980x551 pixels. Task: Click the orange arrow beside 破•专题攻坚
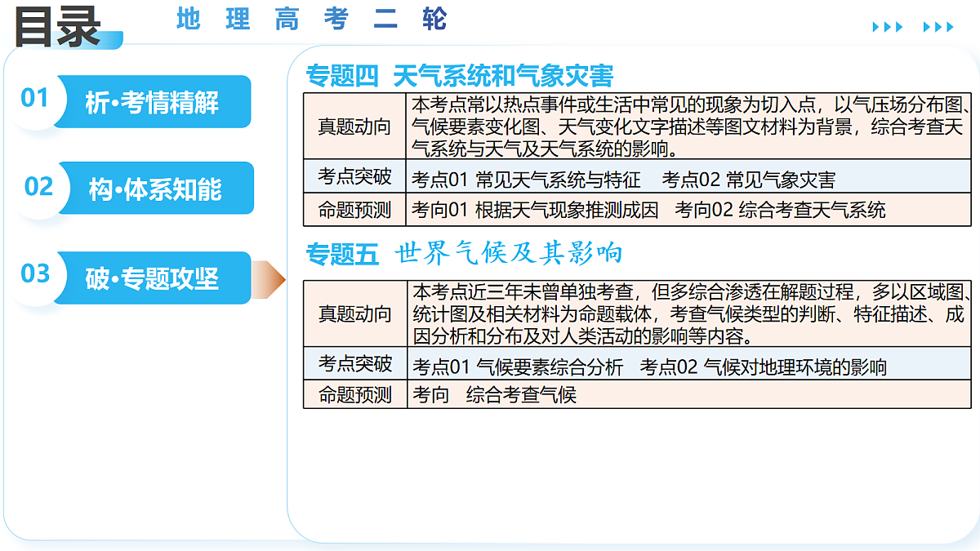pyautogui.click(x=269, y=280)
